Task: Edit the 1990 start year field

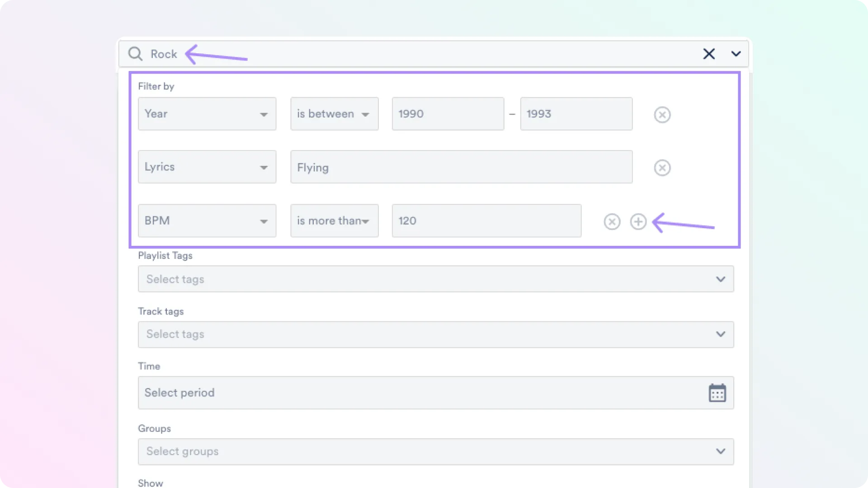Action: 448,114
